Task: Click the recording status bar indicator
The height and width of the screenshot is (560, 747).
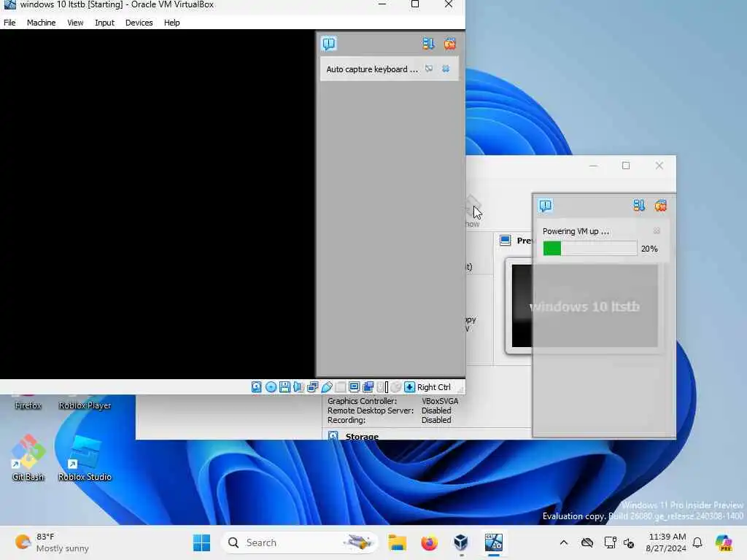Action: (x=368, y=387)
